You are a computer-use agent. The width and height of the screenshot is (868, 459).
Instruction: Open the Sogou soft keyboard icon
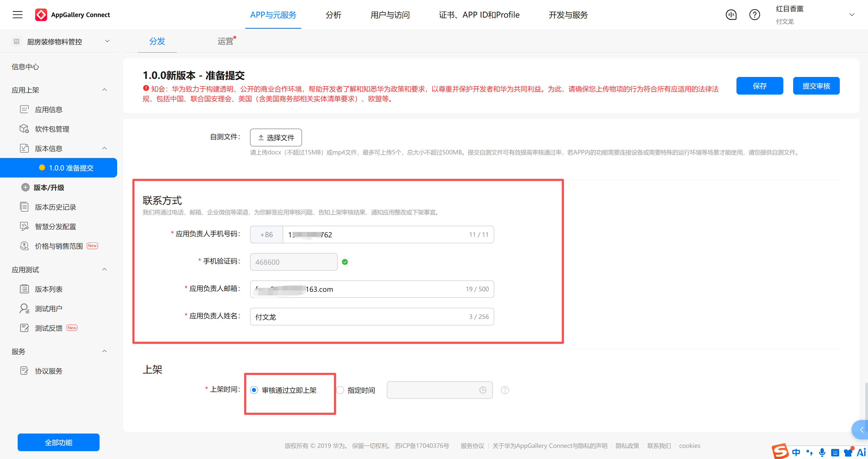pos(835,452)
